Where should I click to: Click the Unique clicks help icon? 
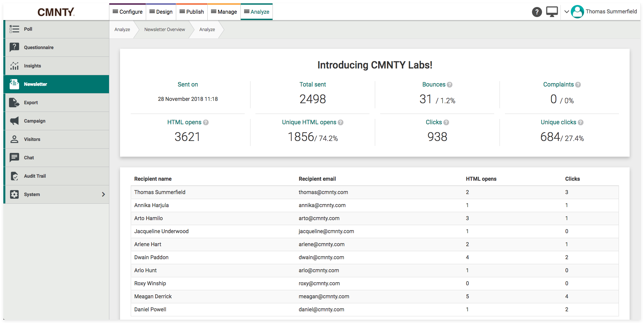(x=581, y=123)
